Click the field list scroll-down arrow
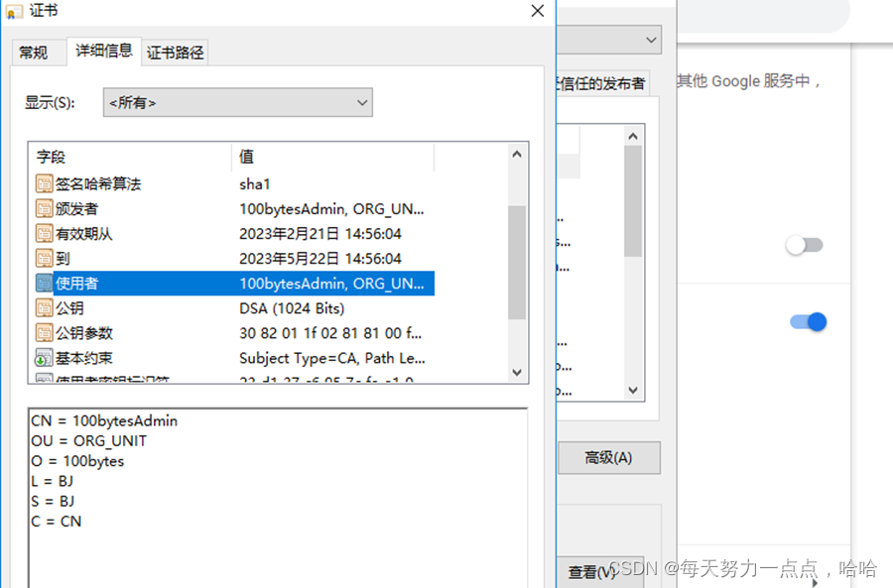 tap(517, 373)
